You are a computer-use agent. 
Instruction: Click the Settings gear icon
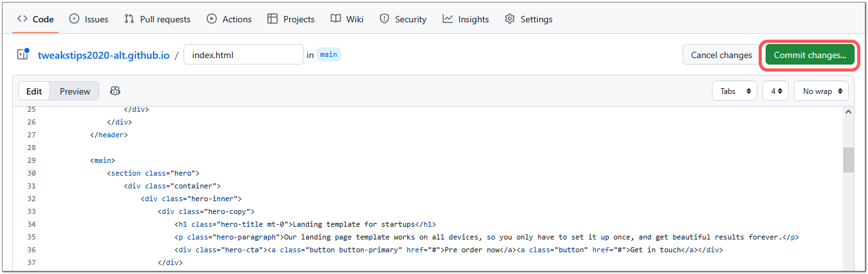(510, 19)
